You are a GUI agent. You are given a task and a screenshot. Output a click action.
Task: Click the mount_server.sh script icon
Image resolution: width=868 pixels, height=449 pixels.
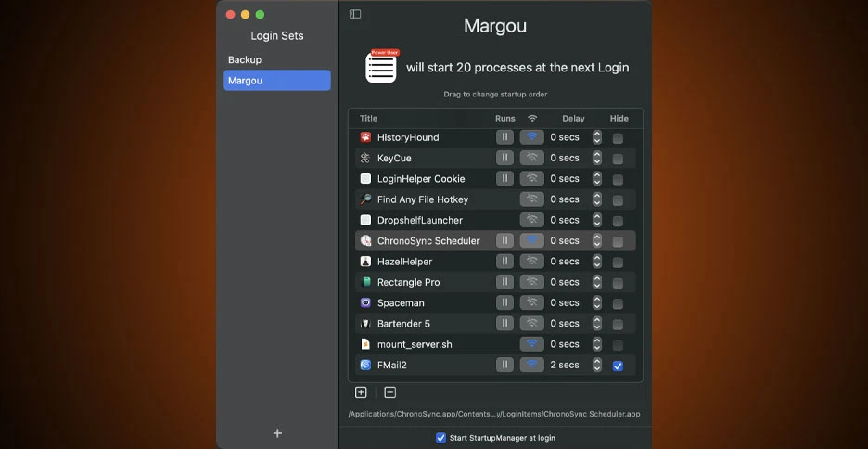click(365, 344)
